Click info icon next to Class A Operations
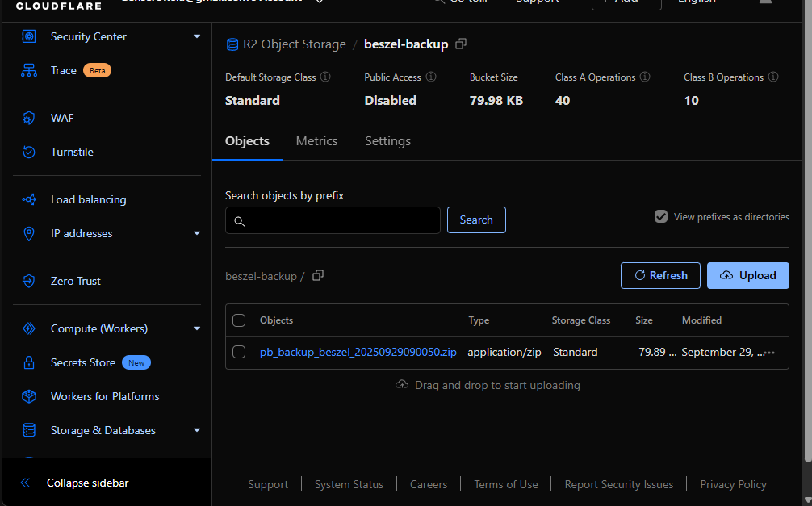 tap(645, 77)
